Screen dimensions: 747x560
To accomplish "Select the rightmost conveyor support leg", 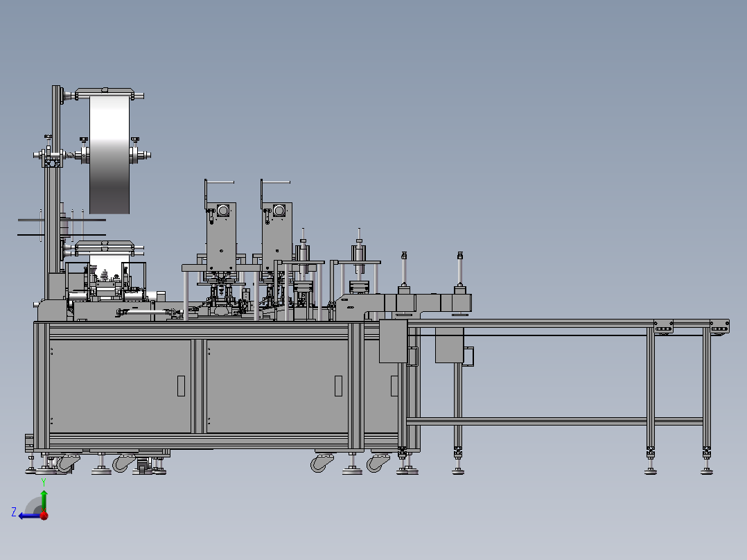I will [x=707, y=401].
